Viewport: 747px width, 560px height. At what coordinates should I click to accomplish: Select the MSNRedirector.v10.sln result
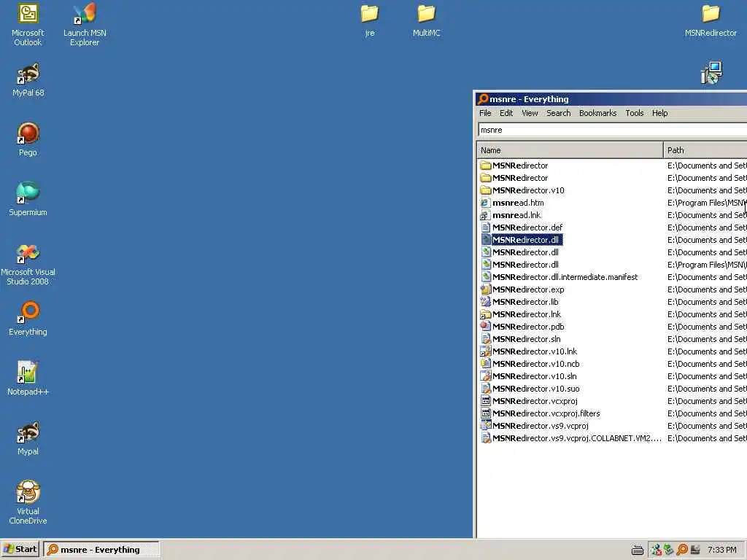click(x=535, y=376)
